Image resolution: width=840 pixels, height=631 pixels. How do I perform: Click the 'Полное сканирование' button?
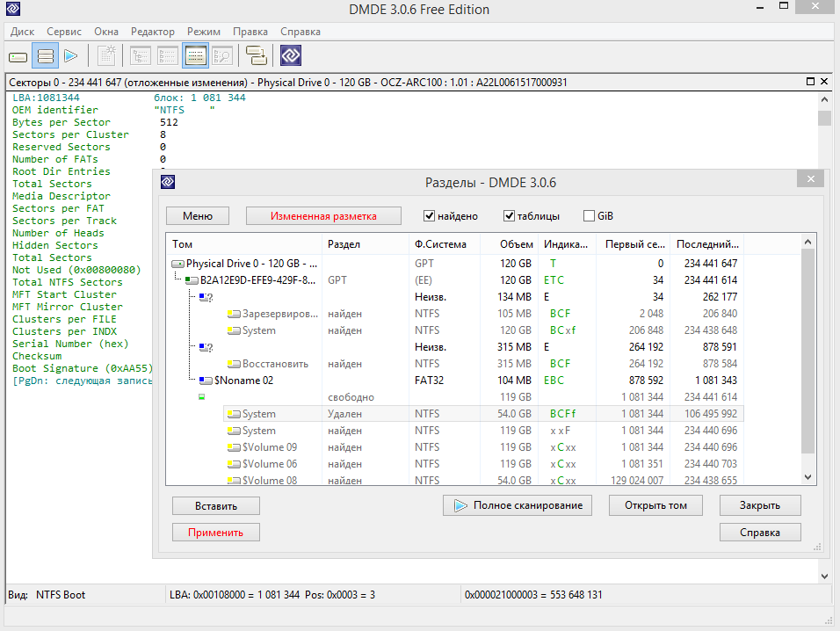518,505
